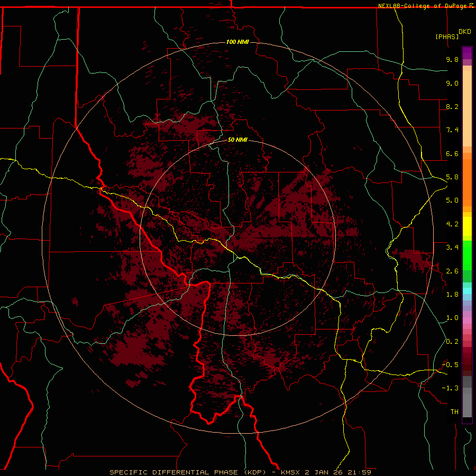
Task: Click the 7.4 legend value label
Action: coord(452,130)
